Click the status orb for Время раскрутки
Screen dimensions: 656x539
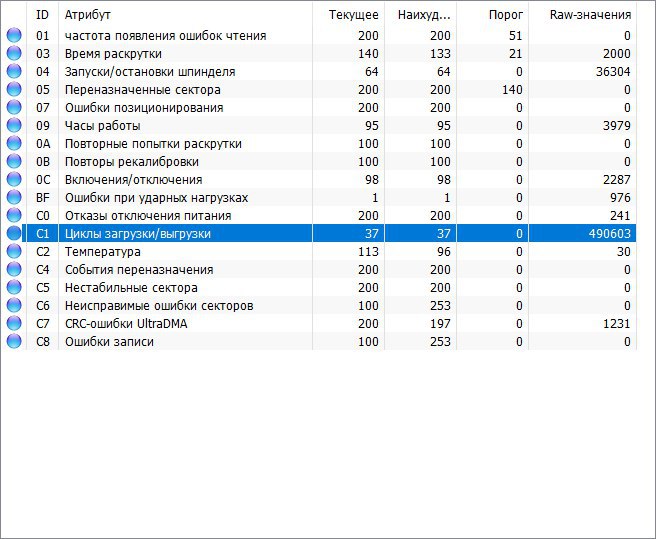click(x=14, y=53)
